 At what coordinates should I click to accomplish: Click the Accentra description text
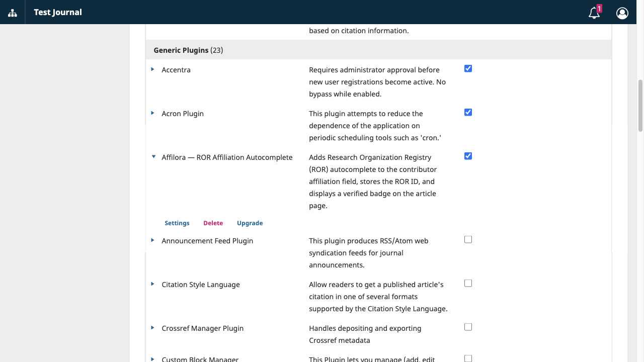[x=377, y=82]
